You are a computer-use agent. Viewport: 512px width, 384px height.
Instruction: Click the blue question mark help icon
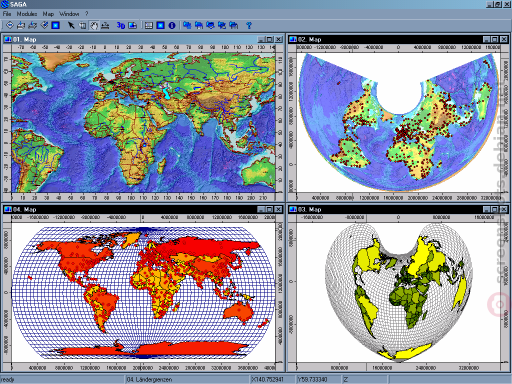[x=249, y=25]
